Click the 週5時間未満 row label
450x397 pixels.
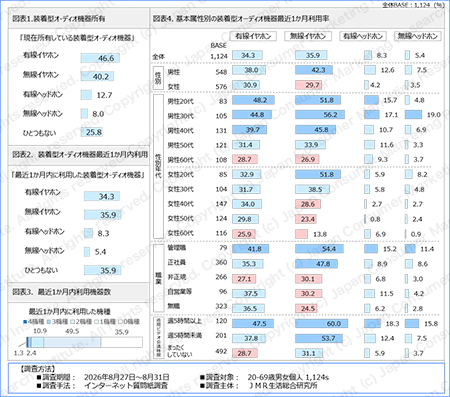pos(184,336)
